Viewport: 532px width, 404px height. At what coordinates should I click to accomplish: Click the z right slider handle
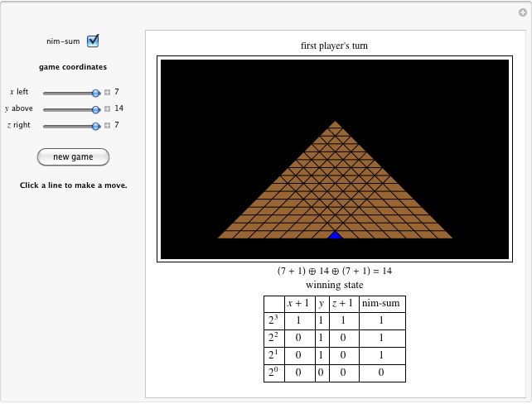96,126
